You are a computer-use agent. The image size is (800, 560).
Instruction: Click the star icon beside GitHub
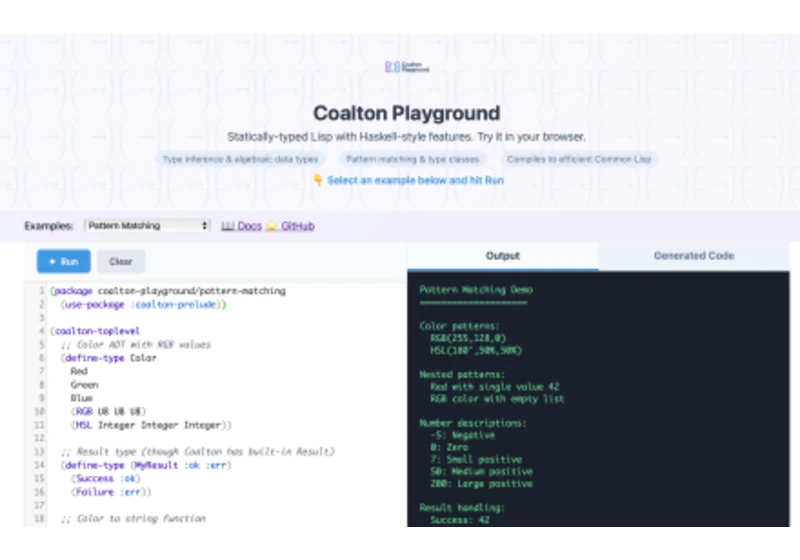(272, 226)
